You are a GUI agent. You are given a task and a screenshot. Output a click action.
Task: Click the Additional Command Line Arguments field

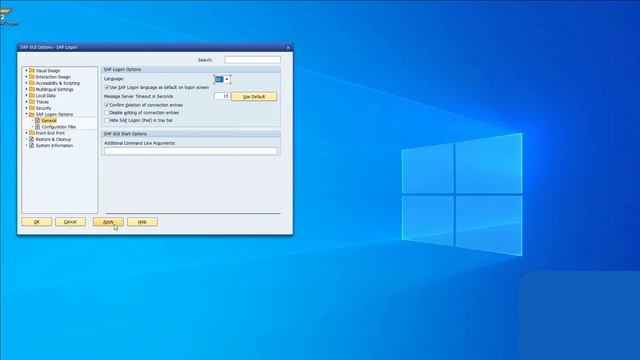click(190, 151)
